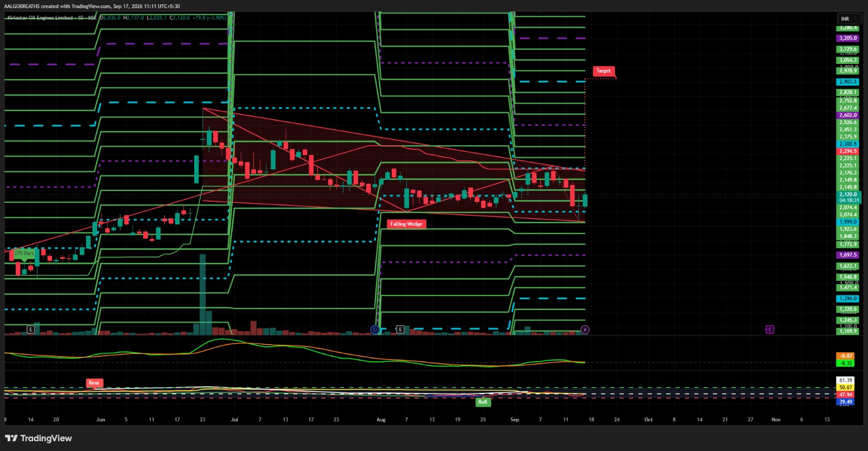
Task: Click the purple 3,205.0 price label
Action: point(848,38)
